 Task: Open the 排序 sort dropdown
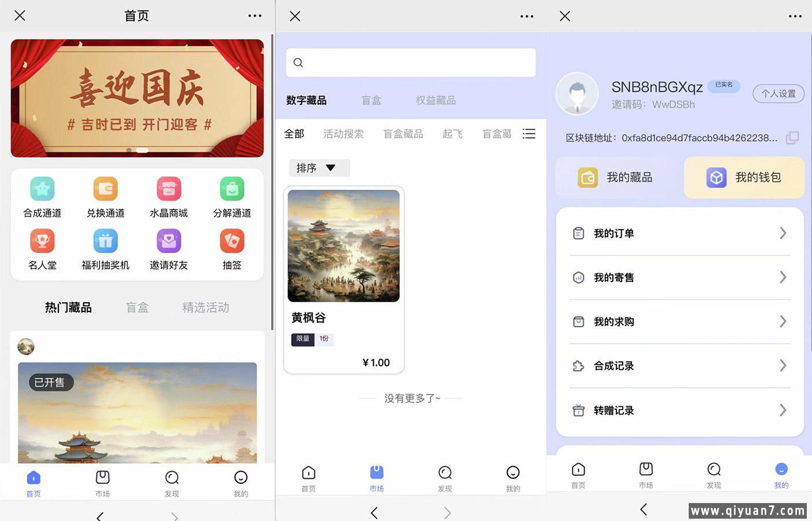(x=319, y=168)
